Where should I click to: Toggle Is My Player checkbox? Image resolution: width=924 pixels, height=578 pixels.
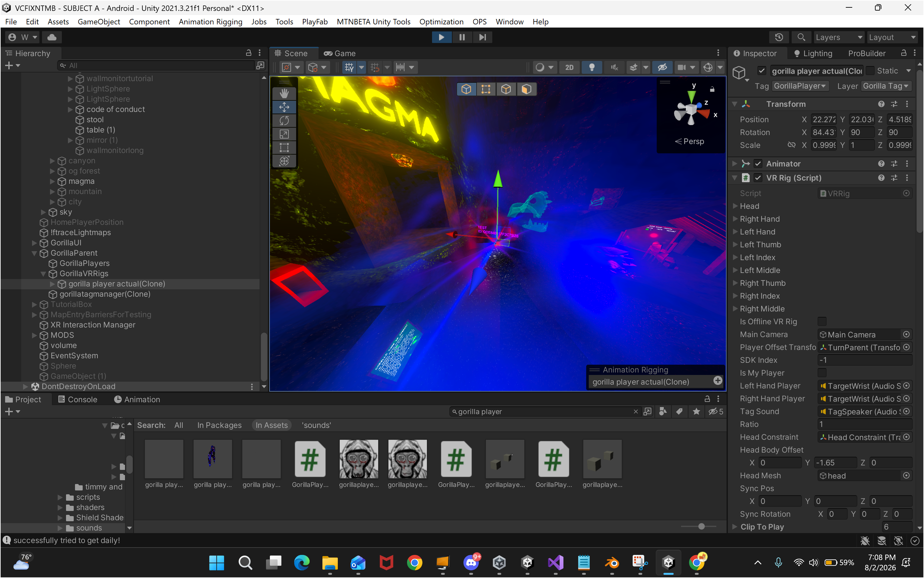coord(822,373)
